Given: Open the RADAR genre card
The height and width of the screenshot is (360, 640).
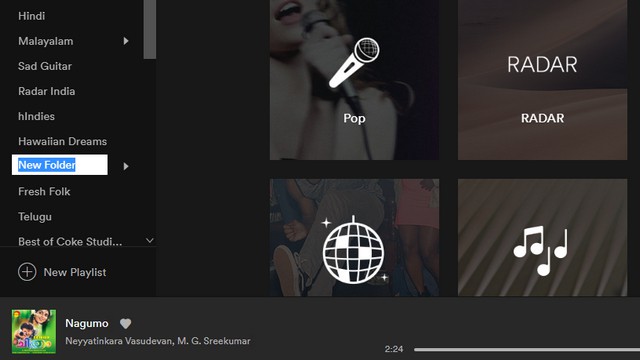Looking at the screenshot, I should (x=542, y=80).
